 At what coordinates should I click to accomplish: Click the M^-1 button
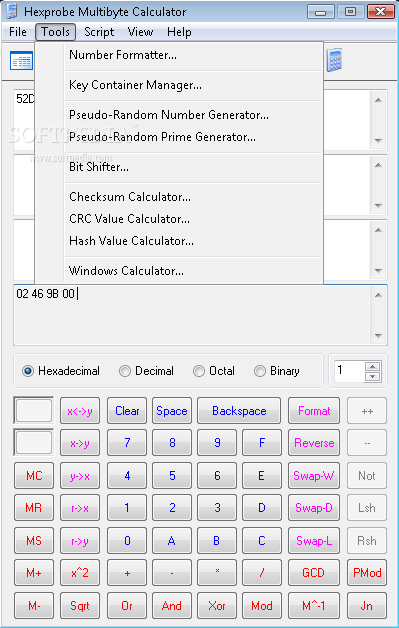pyautogui.click(x=314, y=606)
